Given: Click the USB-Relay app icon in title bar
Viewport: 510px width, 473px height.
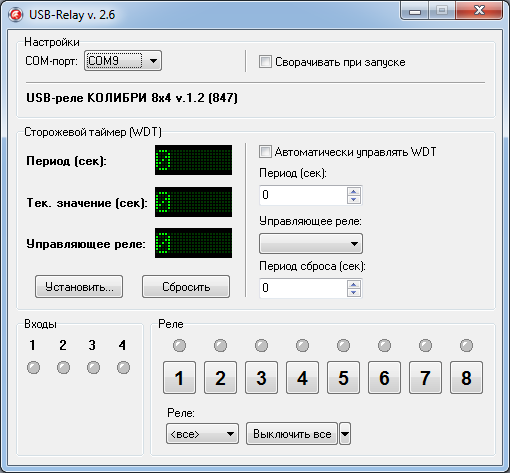Looking at the screenshot, I should [15, 15].
